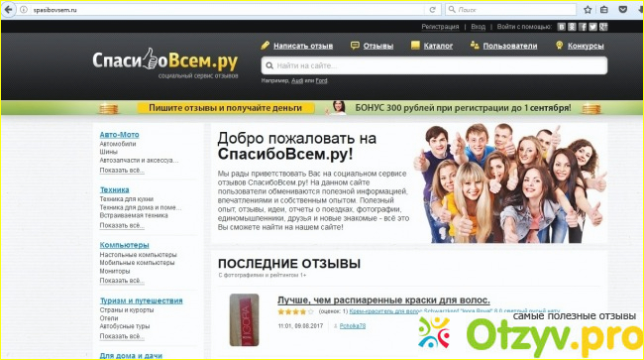644x360 pixels.
Task: Open Настольные компьютеры subcategory
Action: click(x=138, y=255)
